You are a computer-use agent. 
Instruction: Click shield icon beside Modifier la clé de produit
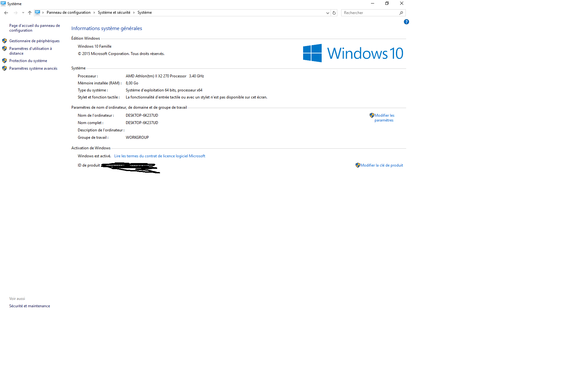coord(358,165)
